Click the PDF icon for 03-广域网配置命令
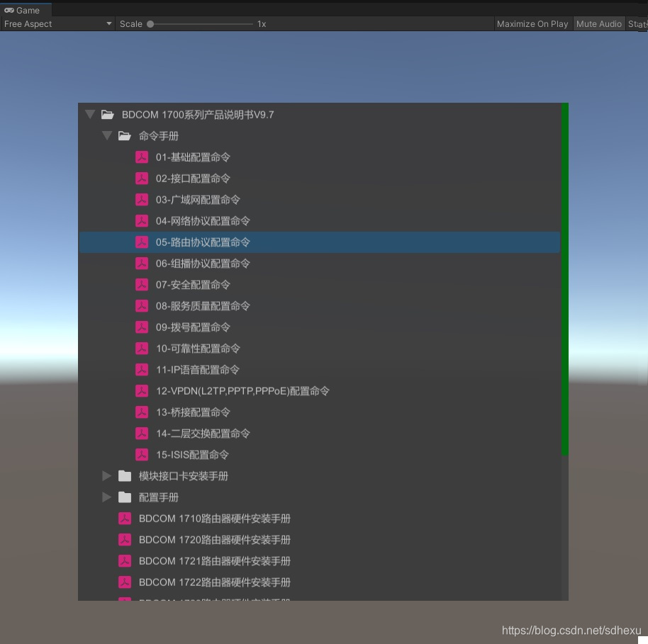The image size is (648, 644). click(x=142, y=200)
